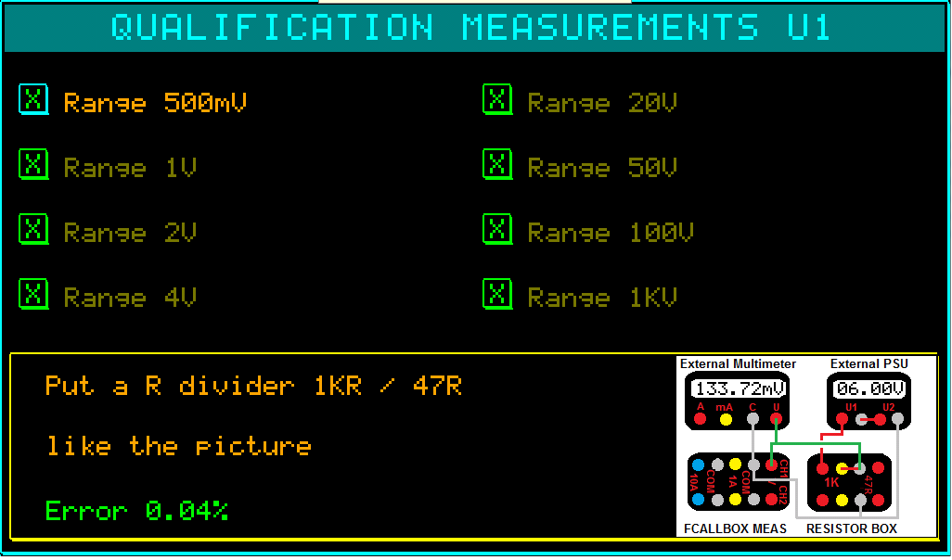Click the "External Multimeter" label
This screenshot has width=952, height=560.
point(738,364)
